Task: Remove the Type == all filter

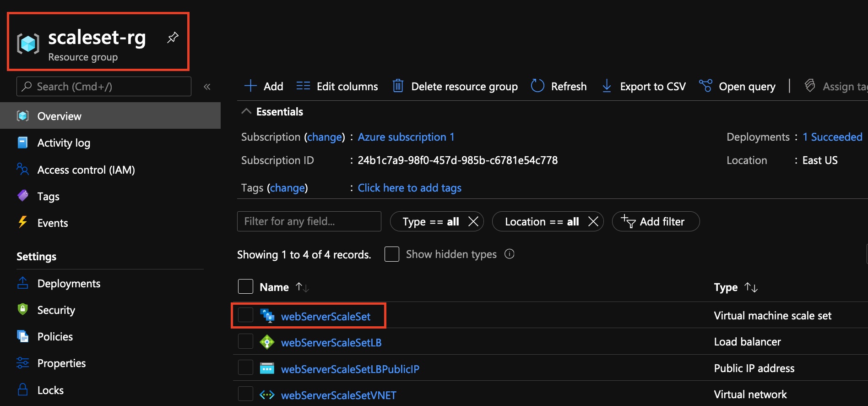Action: click(473, 222)
